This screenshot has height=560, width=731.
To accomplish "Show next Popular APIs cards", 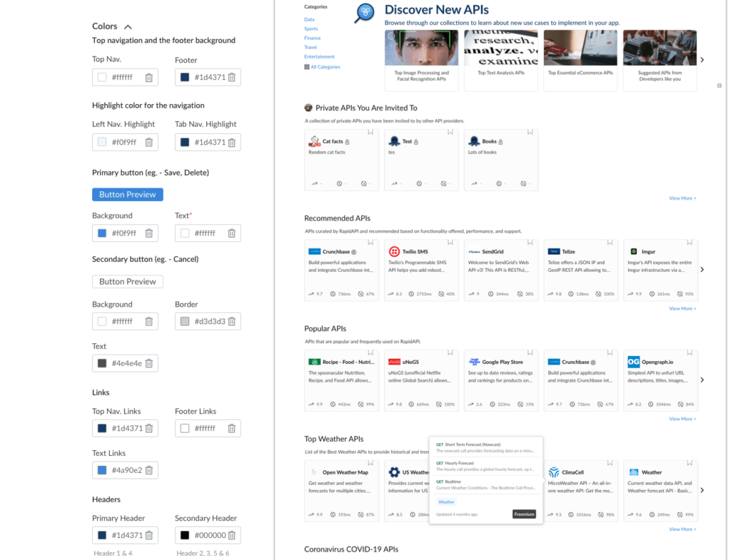I will tap(702, 380).
